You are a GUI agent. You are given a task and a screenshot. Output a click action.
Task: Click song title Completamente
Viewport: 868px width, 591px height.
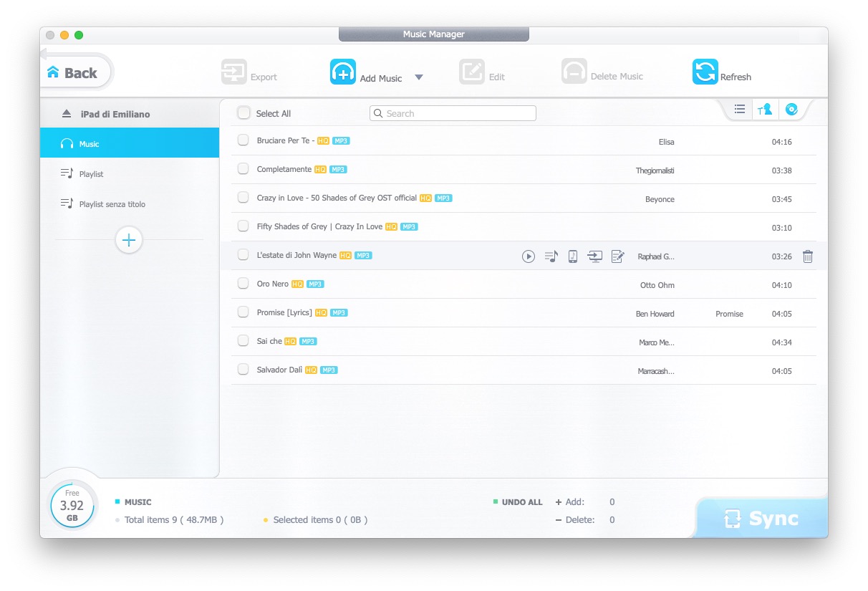point(284,169)
